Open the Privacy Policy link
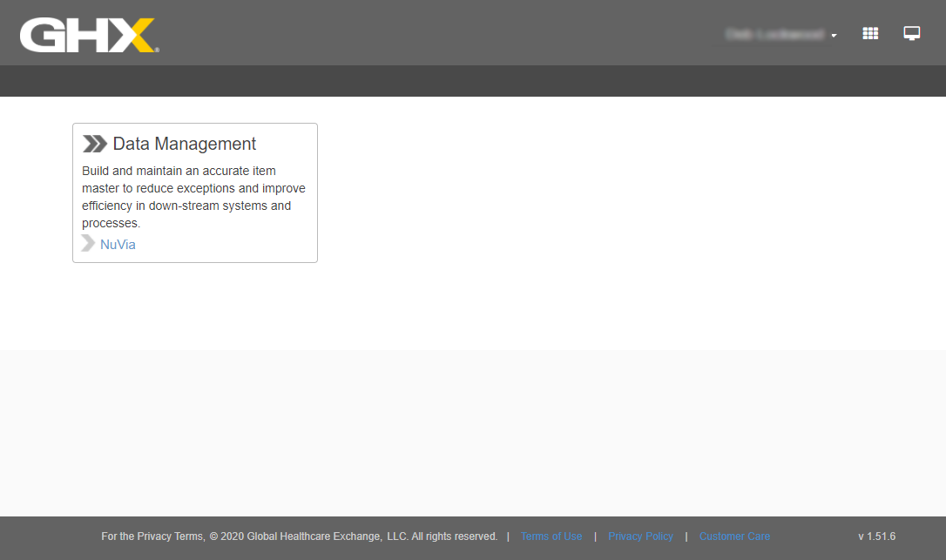Viewport: 946px width, 560px height. [x=641, y=536]
